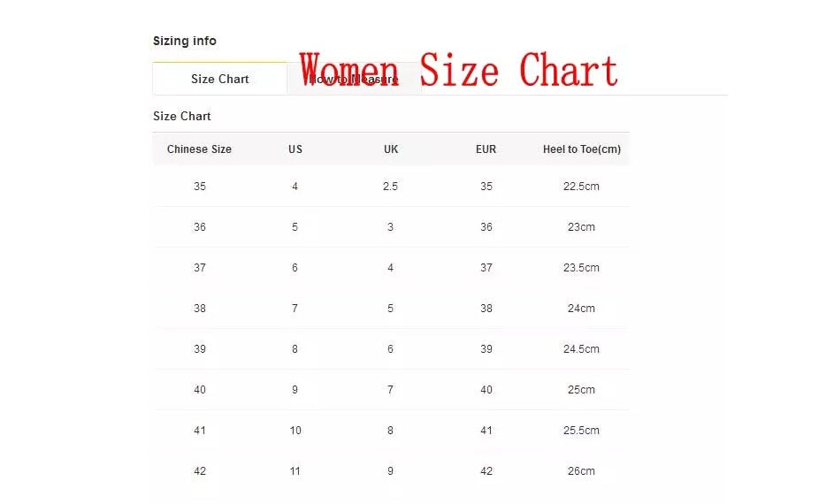This screenshot has height=504, width=819.
Task: Click the Heel to Toe(cm) column header
Action: coord(581,149)
